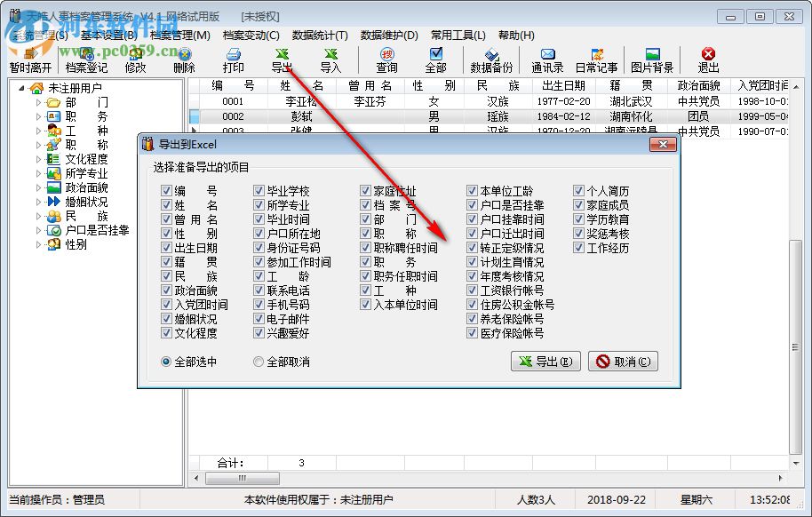Click the 打印 print toolbar icon
The width and height of the screenshot is (812, 517).
(234, 60)
